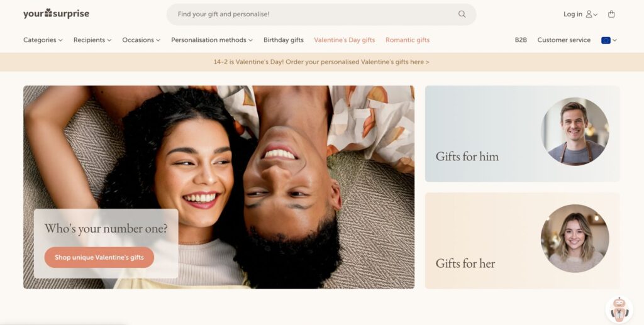Click the search magnifier icon
This screenshot has height=325, width=644.
[x=462, y=14]
